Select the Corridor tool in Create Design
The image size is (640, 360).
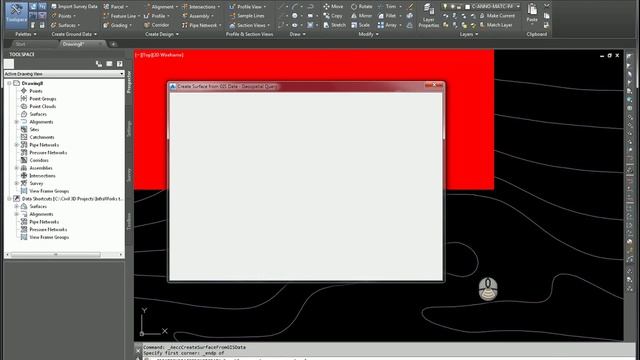(x=157, y=25)
